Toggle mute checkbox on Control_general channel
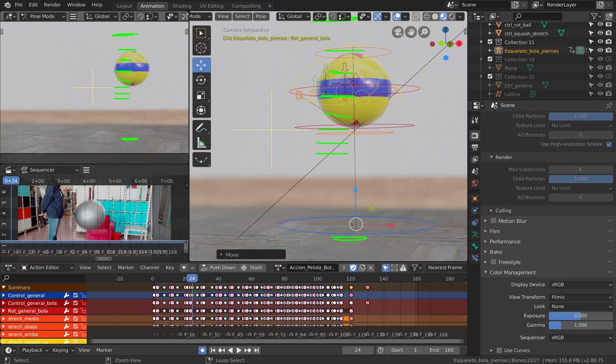The image size is (616, 364). coord(75,295)
